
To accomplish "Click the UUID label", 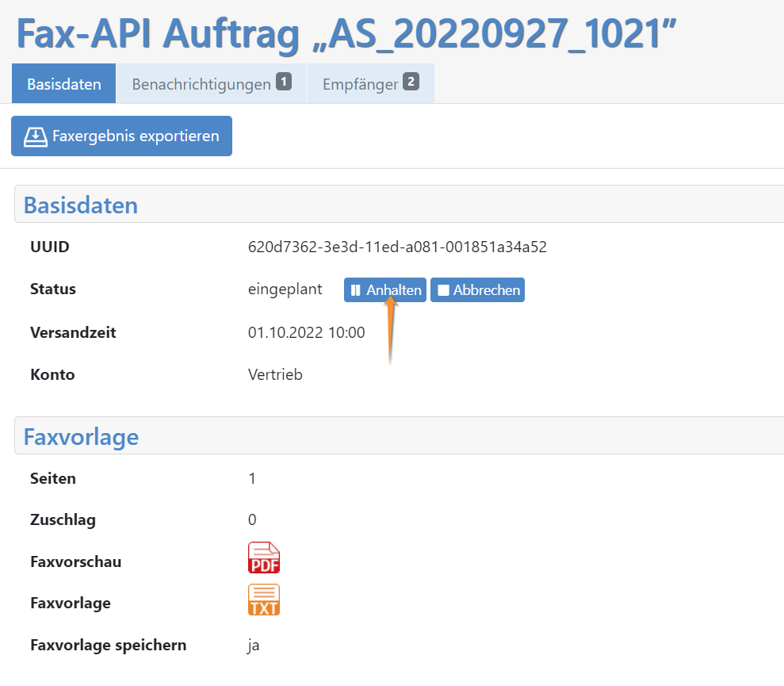I will [50, 247].
